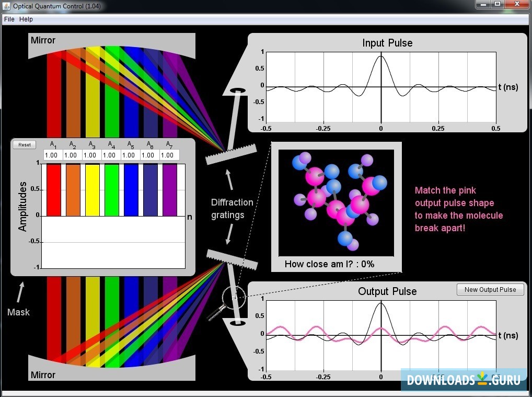Click the red A1 amplitude bar

54,190
